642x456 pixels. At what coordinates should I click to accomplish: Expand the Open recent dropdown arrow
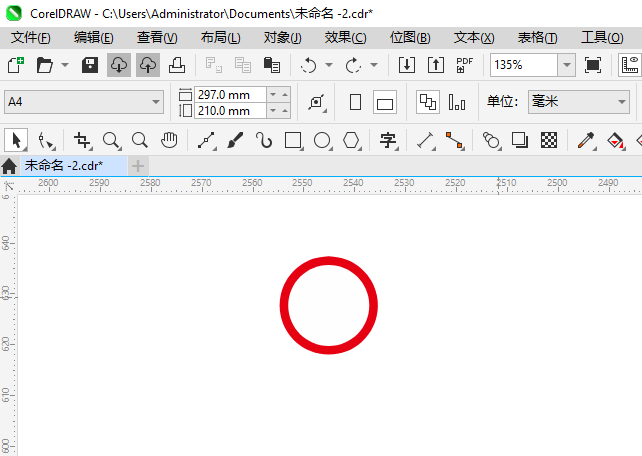pyautogui.click(x=65, y=65)
